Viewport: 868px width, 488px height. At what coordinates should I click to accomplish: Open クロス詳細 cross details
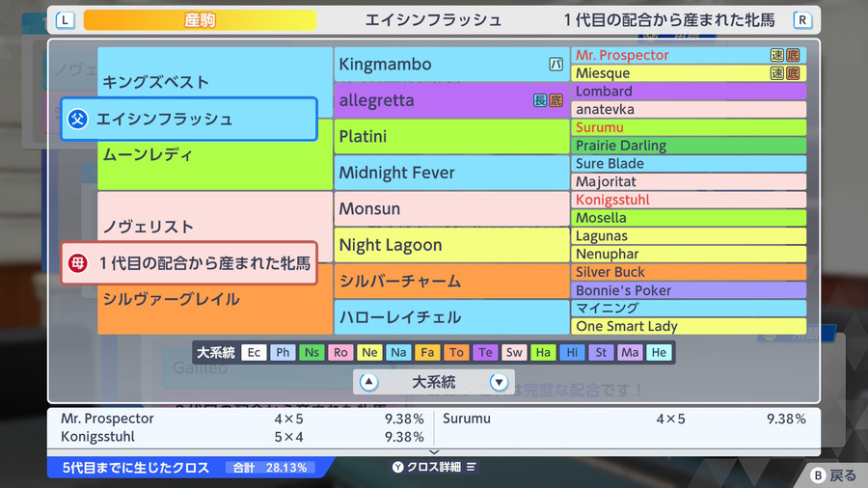(x=434, y=467)
